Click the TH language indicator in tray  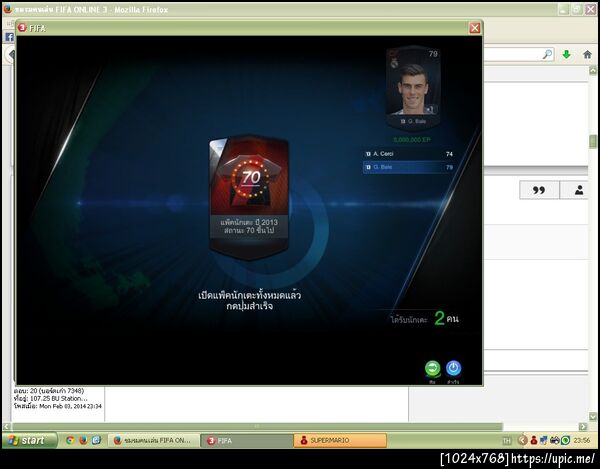[x=507, y=441]
